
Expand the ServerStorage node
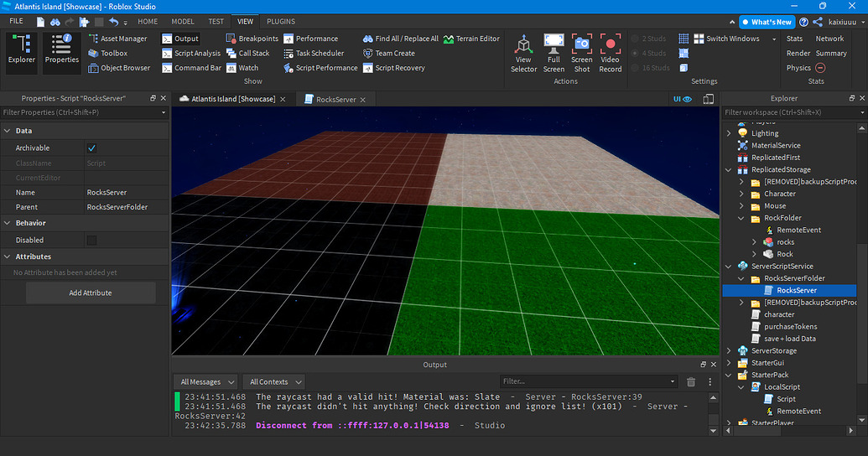click(x=729, y=351)
